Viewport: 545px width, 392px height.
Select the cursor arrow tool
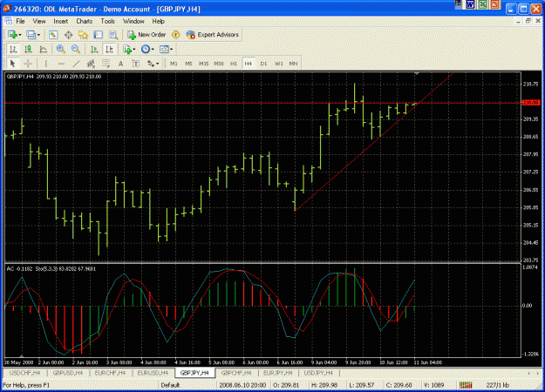coord(13,64)
